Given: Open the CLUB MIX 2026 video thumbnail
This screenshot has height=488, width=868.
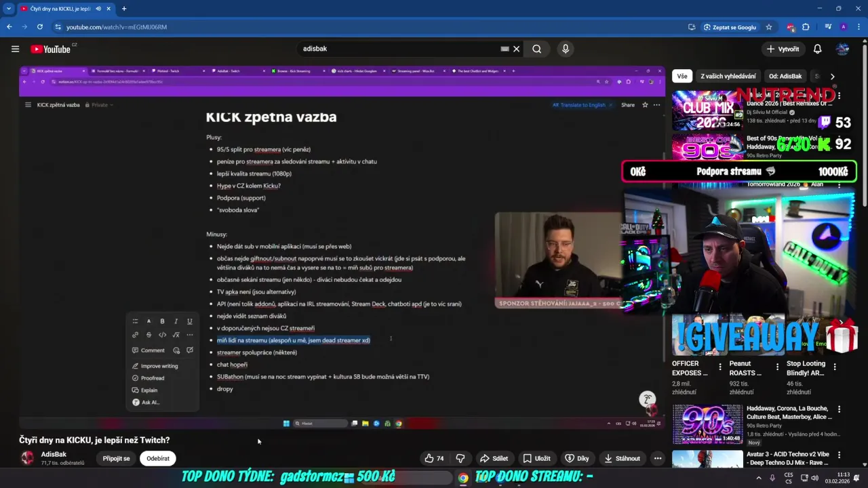Looking at the screenshot, I should [707, 110].
